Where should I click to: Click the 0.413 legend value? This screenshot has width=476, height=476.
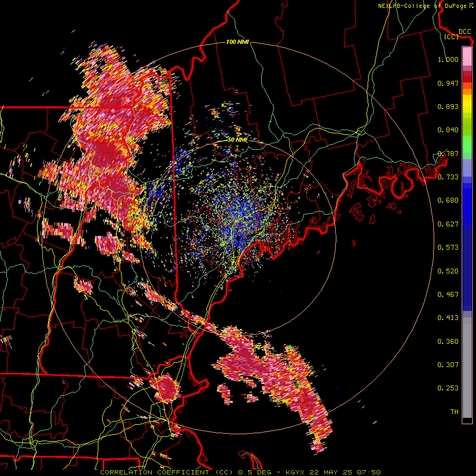[x=448, y=318]
